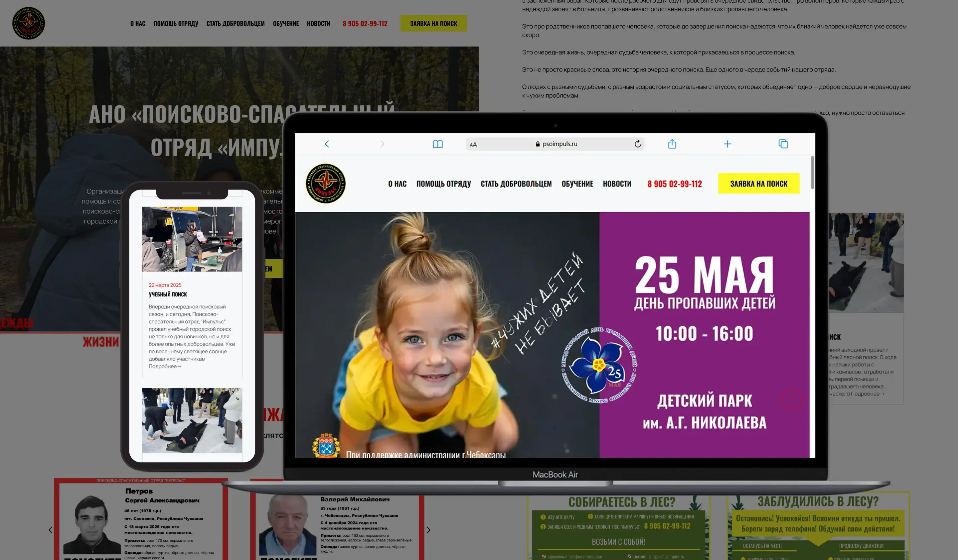Open the О НАС menu in the laptop browser
958x560 pixels.
(x=397, y=184)
